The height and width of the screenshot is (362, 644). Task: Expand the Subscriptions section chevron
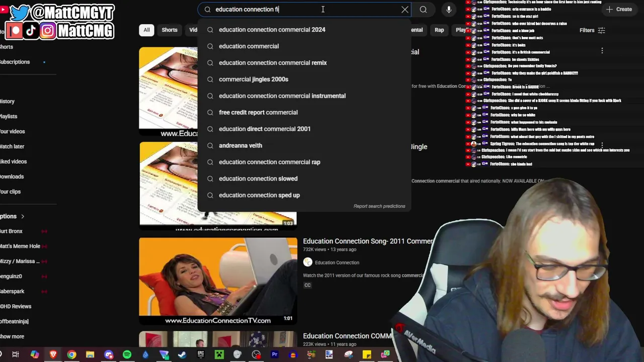pos(23,217)
